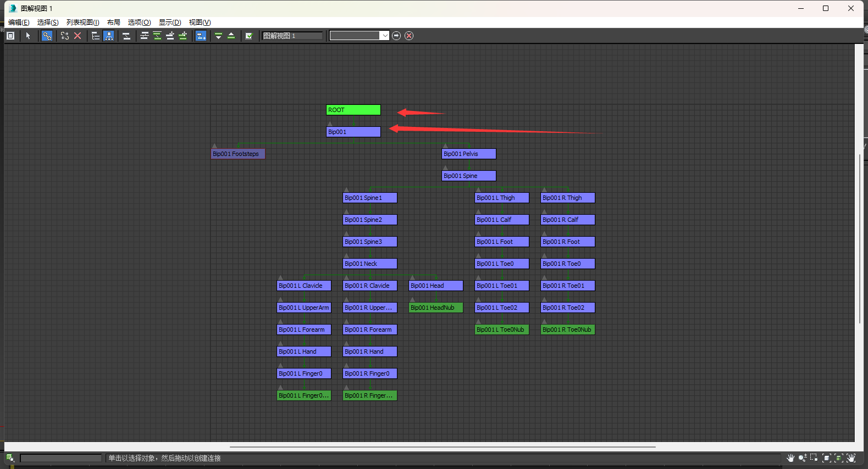The width and height of the screenshot is (868, 469).
Task: Click the node name search field
Action: point(61,458)
